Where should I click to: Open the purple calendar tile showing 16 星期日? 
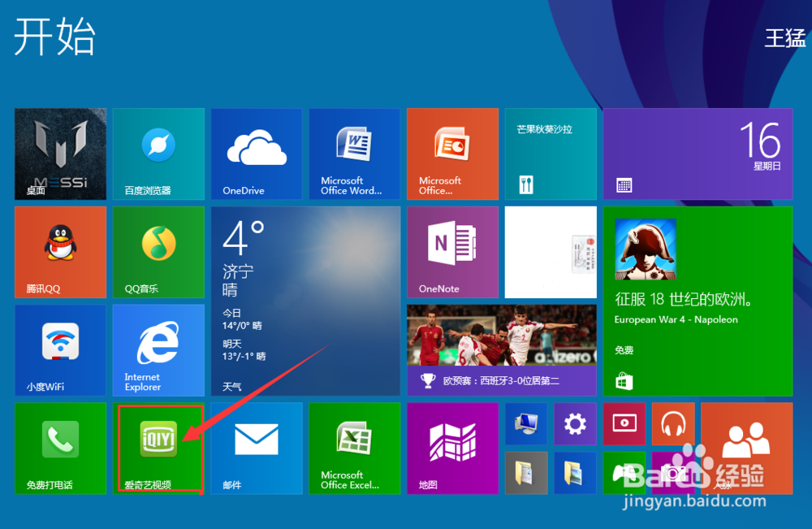coord(698,154)
